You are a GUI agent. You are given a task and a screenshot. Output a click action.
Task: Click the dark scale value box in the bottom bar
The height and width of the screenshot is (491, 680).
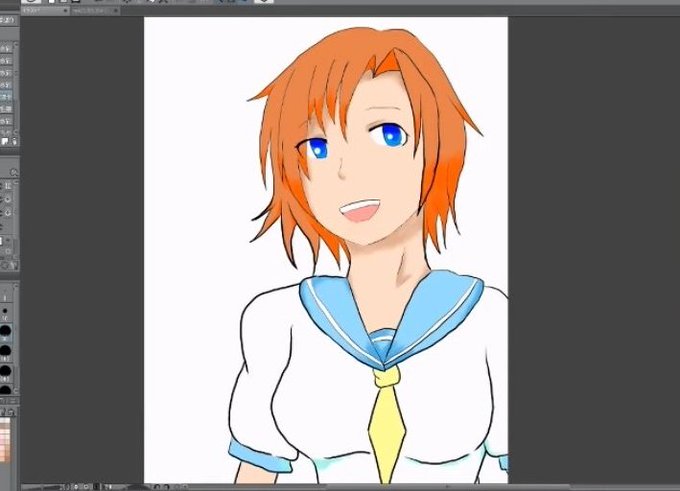tap(96, 487)
